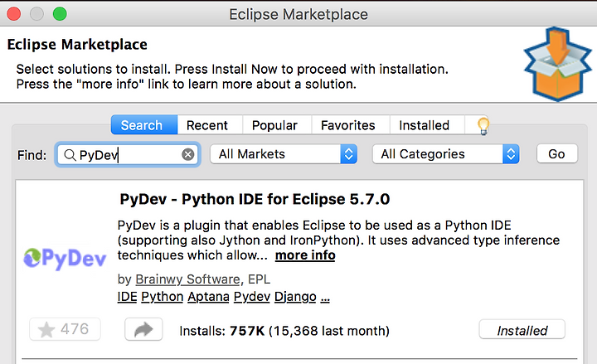Image resolution: width=597 pixels, height=364 pixels.
Task: Open the Brainwy Software link
Action: click(187, 279)
